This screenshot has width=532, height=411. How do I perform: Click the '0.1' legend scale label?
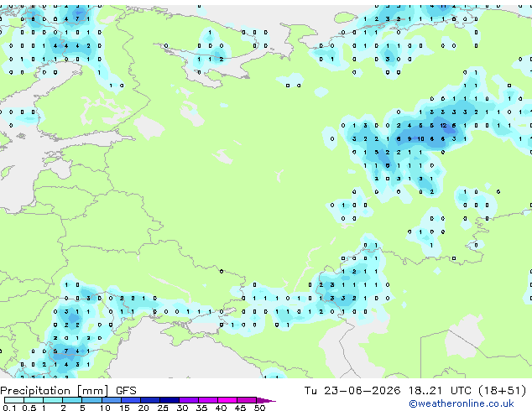[x=9, y=408]
